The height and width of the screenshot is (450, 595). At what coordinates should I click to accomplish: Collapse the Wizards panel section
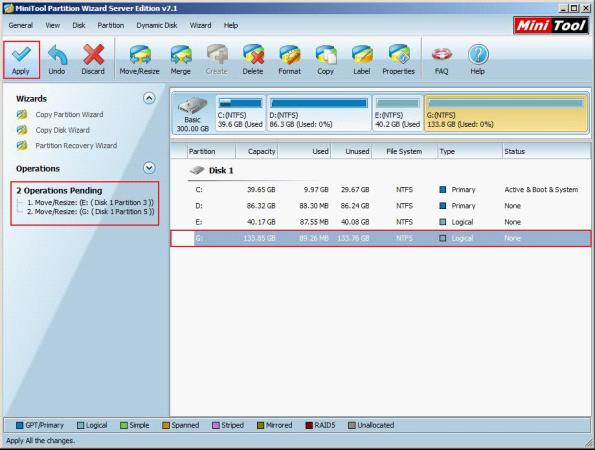click(149, 99)
